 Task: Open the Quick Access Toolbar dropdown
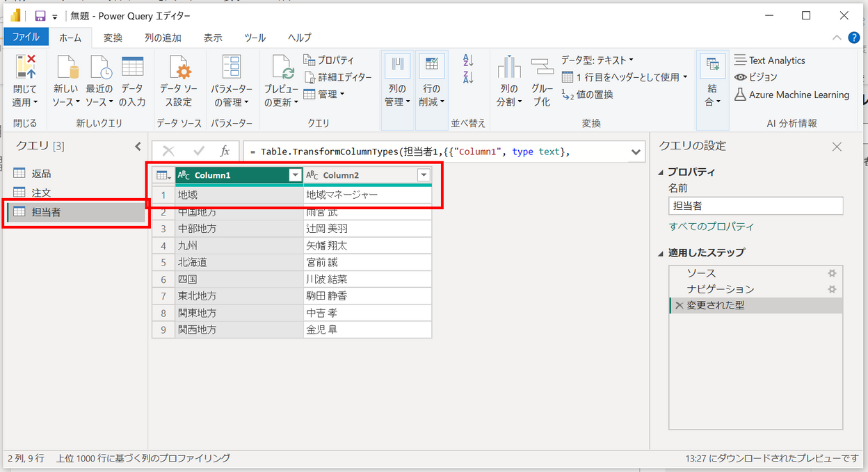tap(55, 16)
